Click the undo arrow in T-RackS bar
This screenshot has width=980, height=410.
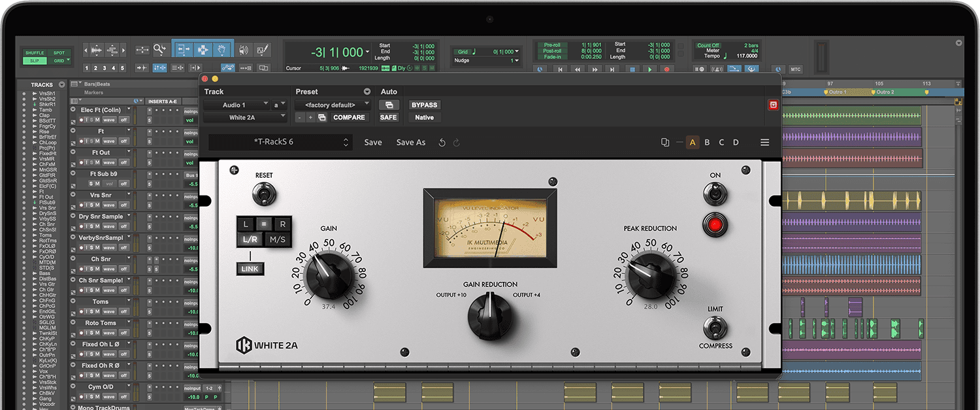[x=442, y=143]
